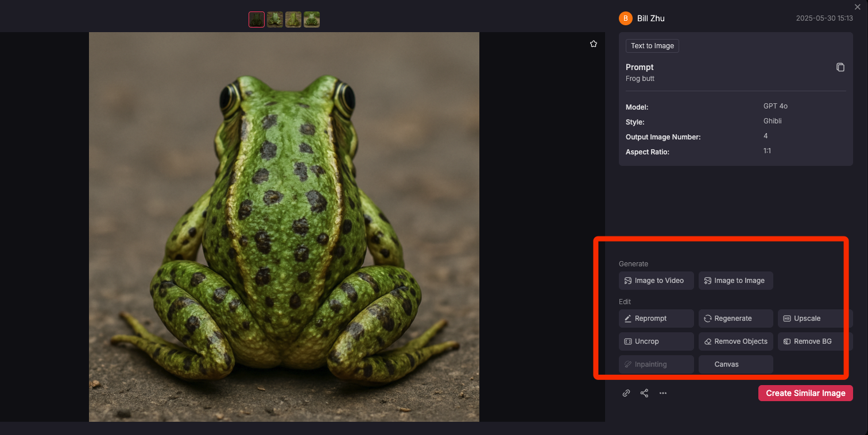This screenshot has width=868, height=435.
Task: Favorite the image with the star icon
Action: 594,44
